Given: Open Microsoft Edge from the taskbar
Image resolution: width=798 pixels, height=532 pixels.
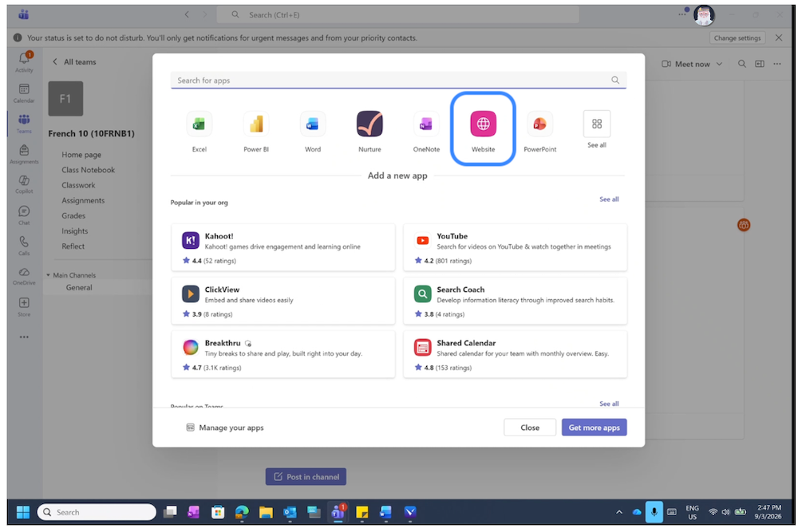Looking at the screenshot, I should pyautogui.click(x=242, y=512).
